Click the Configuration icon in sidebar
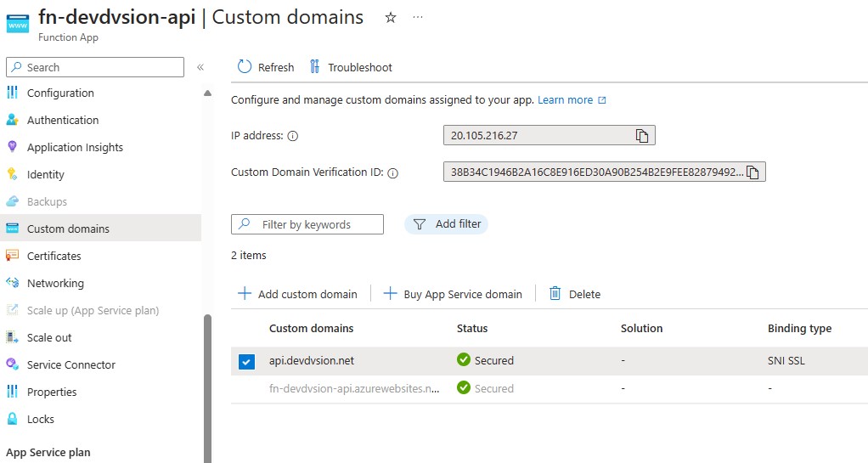This screenshot has height=463, width=868. (x=12, y=93)
